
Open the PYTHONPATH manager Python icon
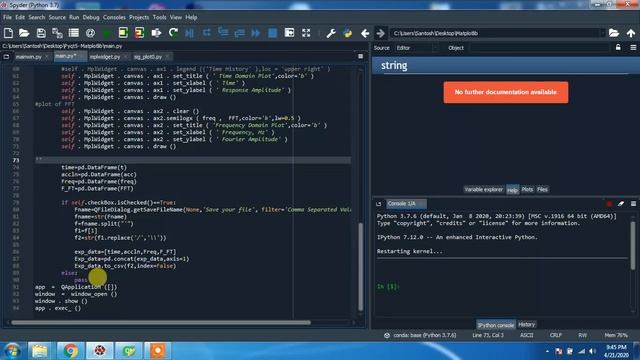pyautogui.click(x=347, y=33)
